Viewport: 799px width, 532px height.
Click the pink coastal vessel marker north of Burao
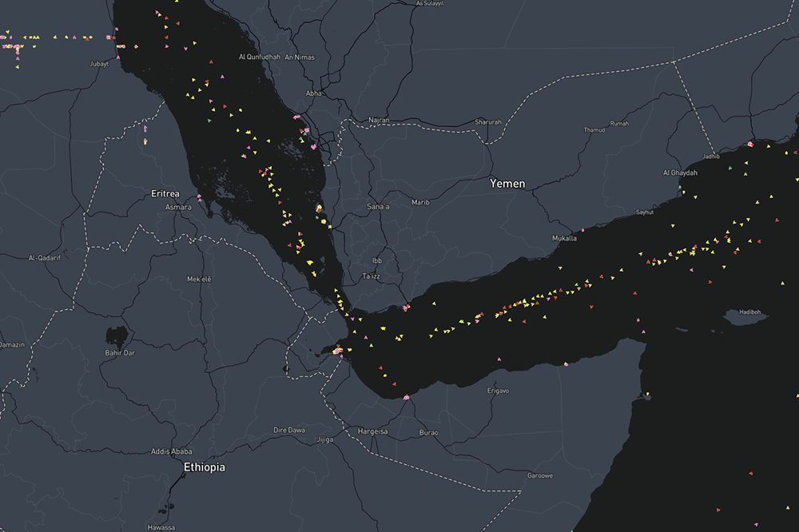point(407,397)
